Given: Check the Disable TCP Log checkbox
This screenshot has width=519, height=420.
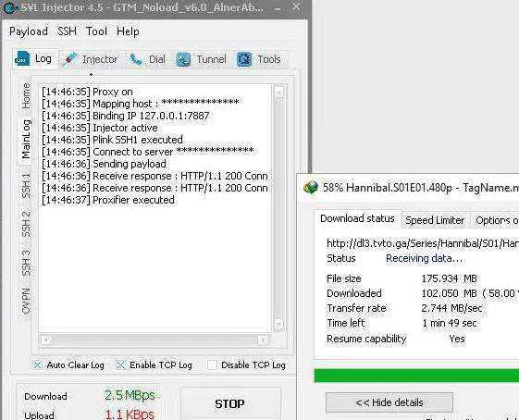Looking at the screenshot, I should (212, 365).
